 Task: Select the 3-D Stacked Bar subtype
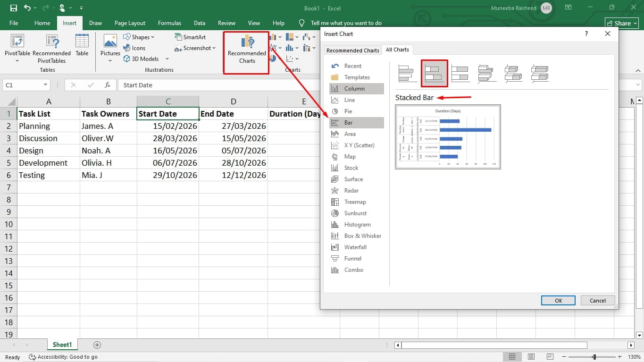[x=513, y=74]
